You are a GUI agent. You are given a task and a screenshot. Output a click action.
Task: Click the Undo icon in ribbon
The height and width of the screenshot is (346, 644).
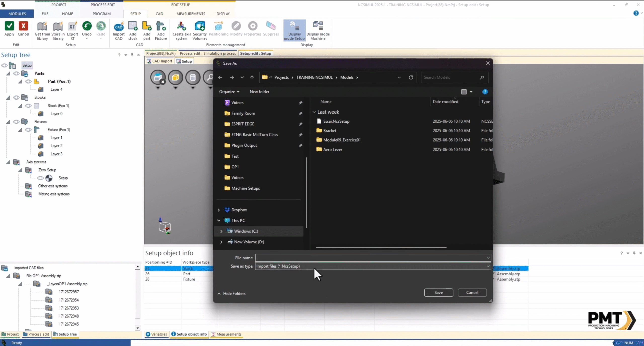(x=87, y=26)
